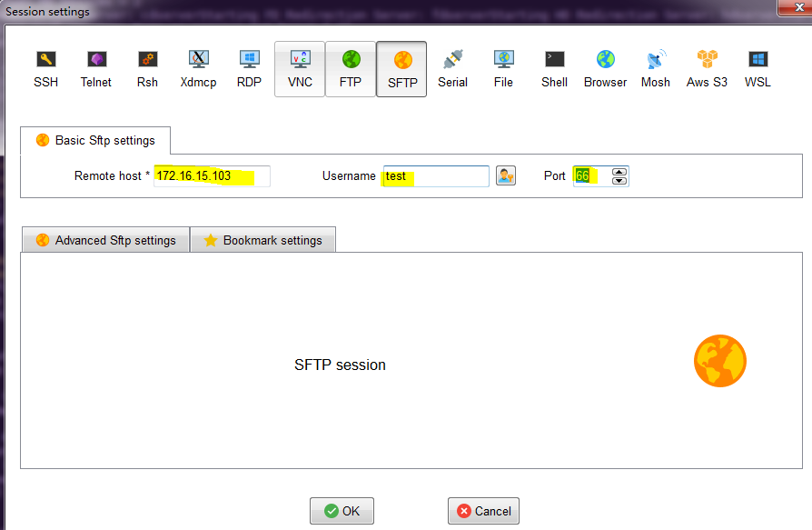This screenshot has width=812, height=530.
Task: Select the Browser session type
Action: click(x=605, y=68)
